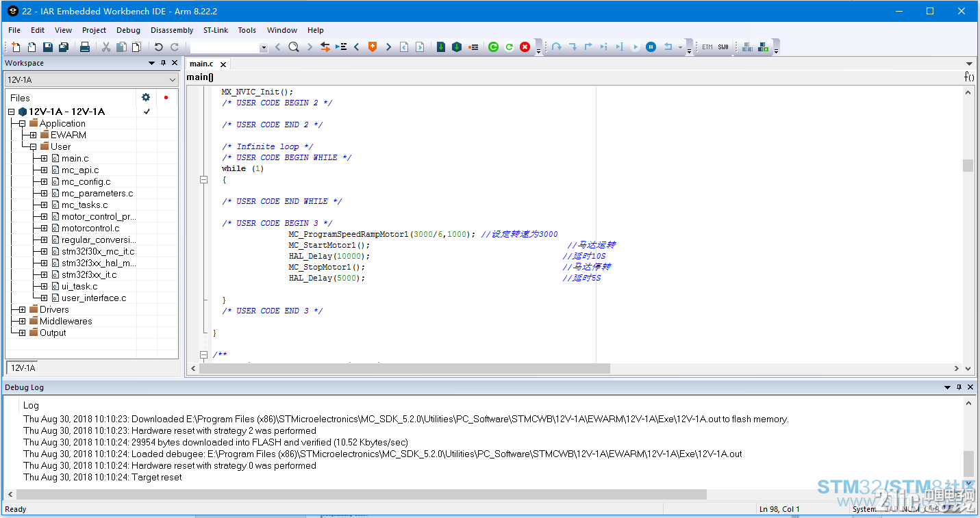Screen dimensions: 980x518
Task: Switch to the main.c editor tab
Action: coord(201,64)
